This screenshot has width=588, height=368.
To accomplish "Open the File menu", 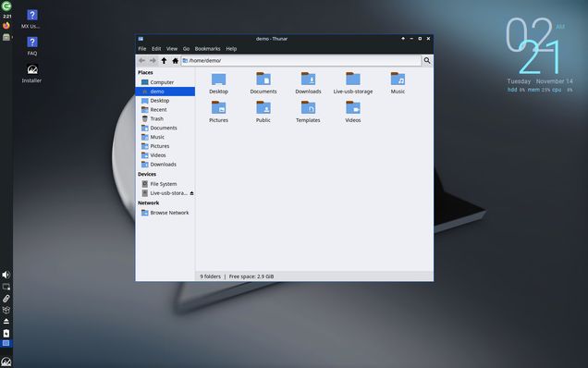I will point(142,49).
